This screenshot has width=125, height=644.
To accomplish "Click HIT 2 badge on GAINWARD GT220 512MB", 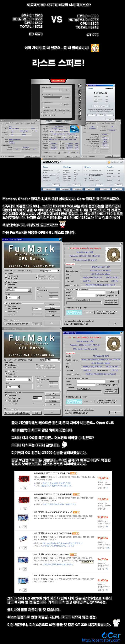I will point(76,494).
